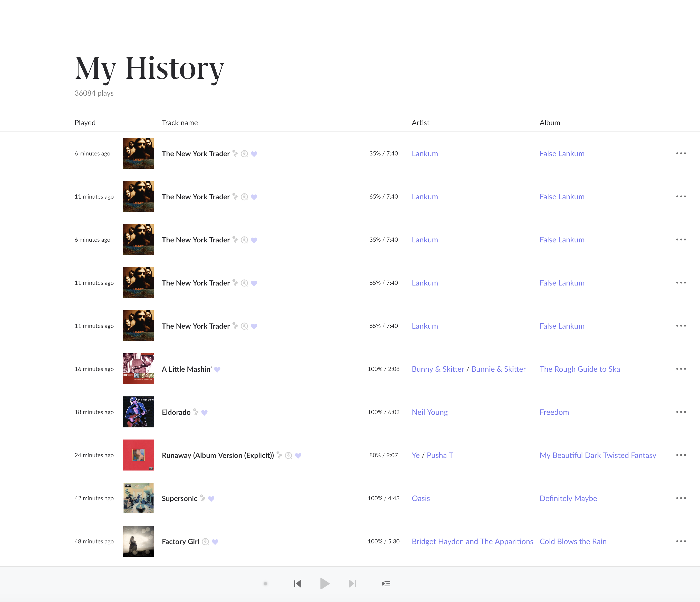Click the track title A Little Mashin'
The width and height of the screenshot is (700, 602).
point(187,369)
